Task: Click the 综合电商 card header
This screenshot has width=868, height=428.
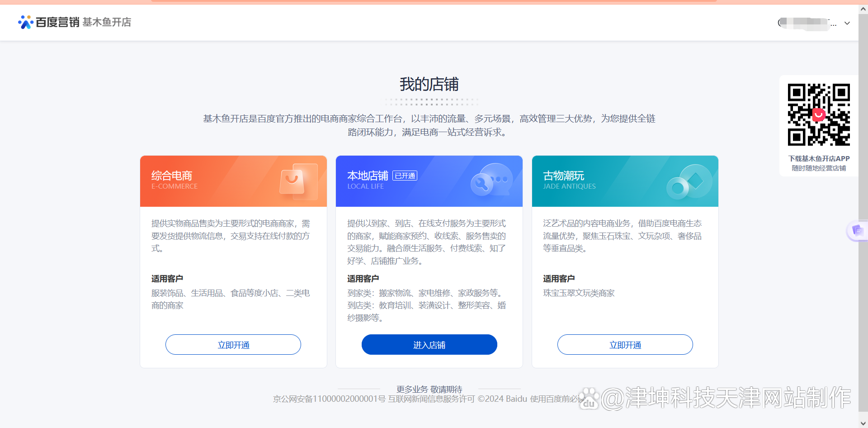Action: tap(233, 181)
